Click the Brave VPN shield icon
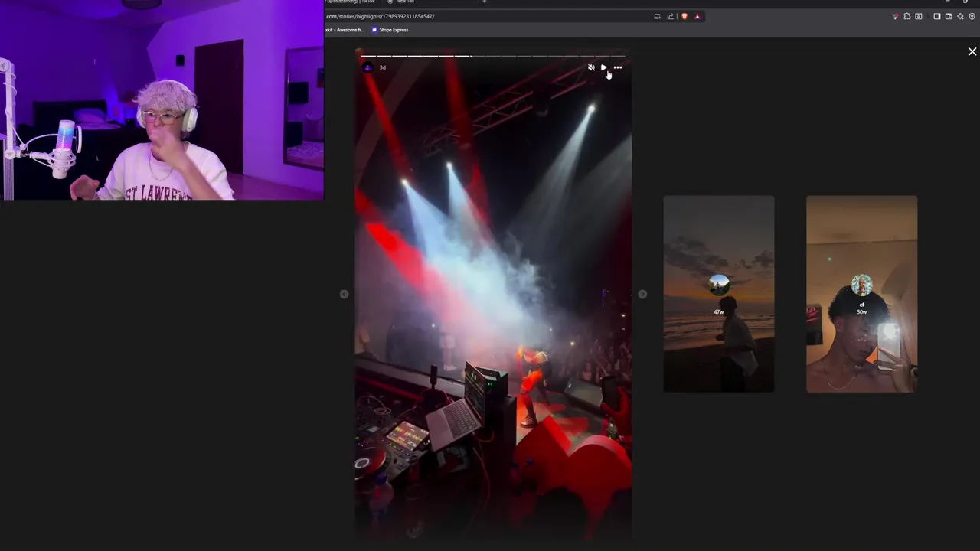 [x=972, y=16]
